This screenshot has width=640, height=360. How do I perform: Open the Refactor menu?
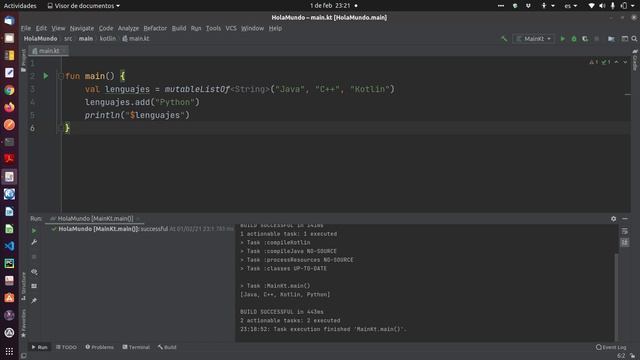[x=155, y=28]
